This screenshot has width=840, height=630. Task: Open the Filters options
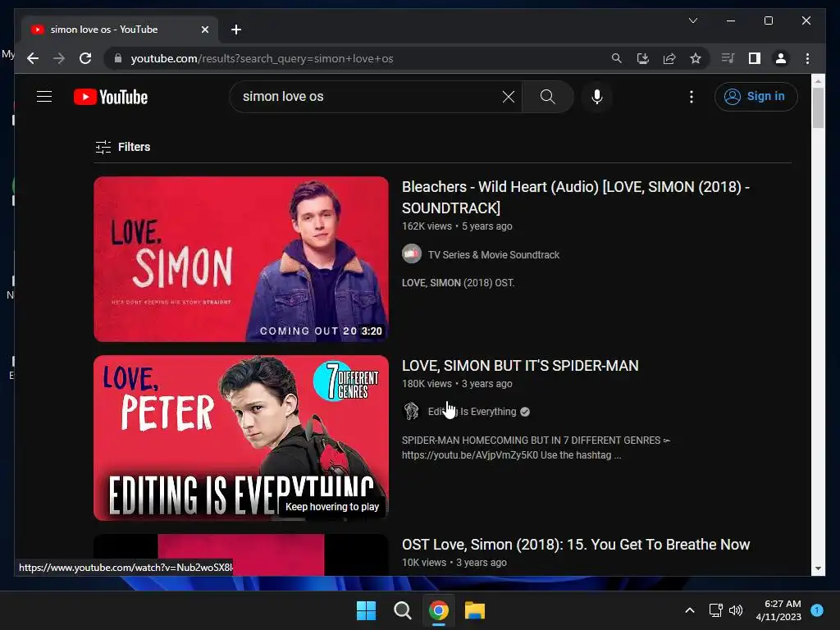[123, 147]
